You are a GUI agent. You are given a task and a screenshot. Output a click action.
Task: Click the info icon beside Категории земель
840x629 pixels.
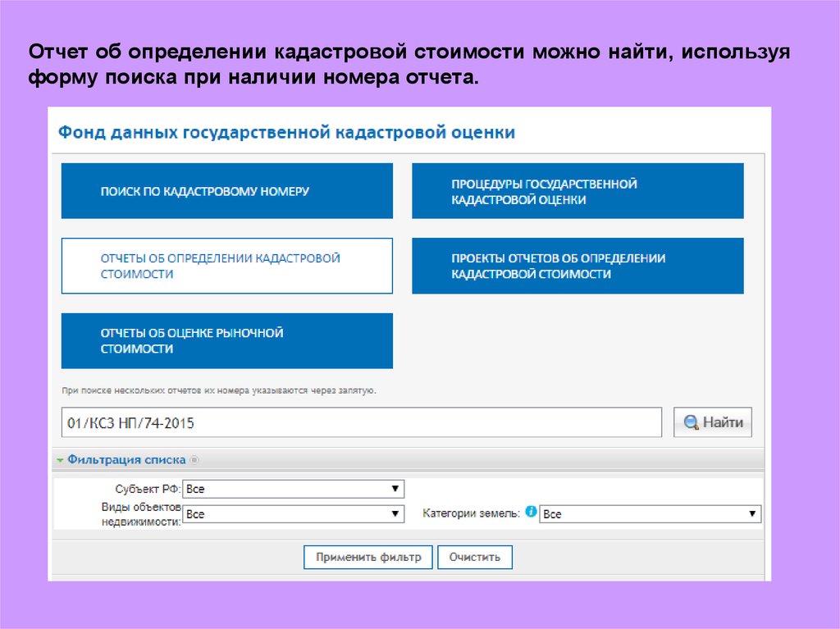point(531,512)
